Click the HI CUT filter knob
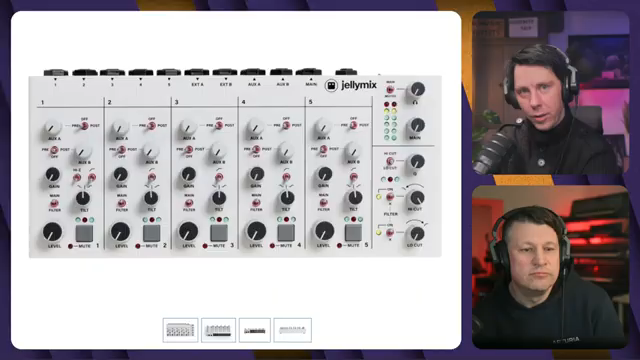This screenshot has width=640, height=360. [x=417, y=198]
